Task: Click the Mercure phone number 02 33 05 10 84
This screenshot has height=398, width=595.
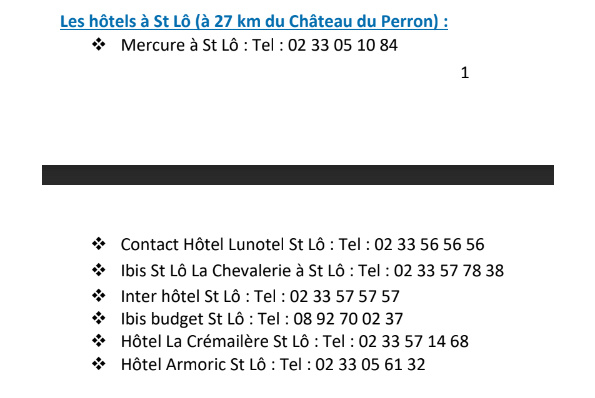Action: point(343,45)
